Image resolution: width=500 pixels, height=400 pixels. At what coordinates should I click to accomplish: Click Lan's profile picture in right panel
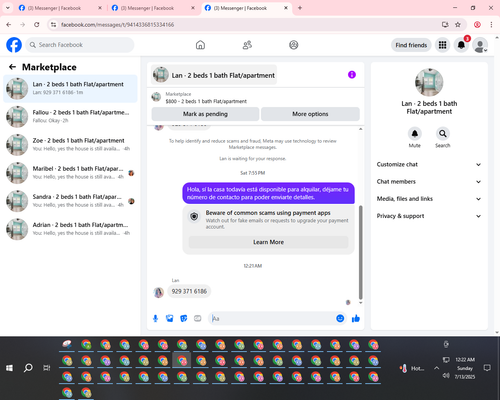(x=429, y=82)
